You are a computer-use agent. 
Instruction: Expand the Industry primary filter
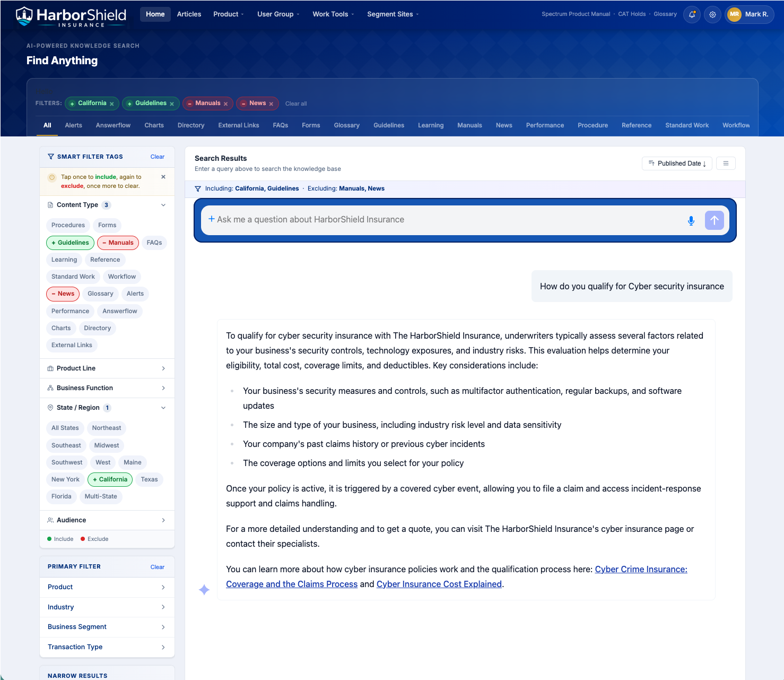tap(107, 607)
